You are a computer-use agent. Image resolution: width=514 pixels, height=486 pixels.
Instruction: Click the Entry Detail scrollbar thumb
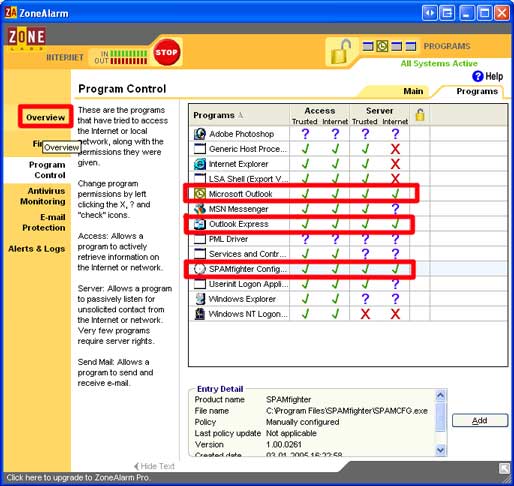440,416
